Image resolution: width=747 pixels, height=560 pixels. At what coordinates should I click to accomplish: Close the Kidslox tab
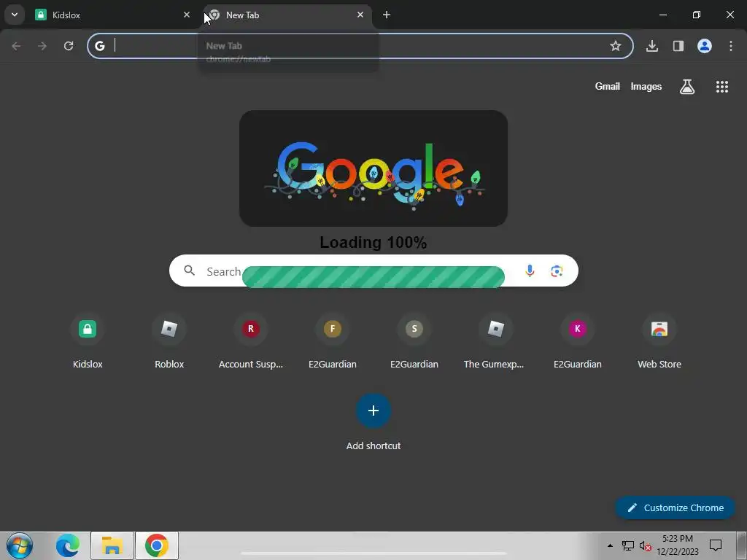pos(187,15)
